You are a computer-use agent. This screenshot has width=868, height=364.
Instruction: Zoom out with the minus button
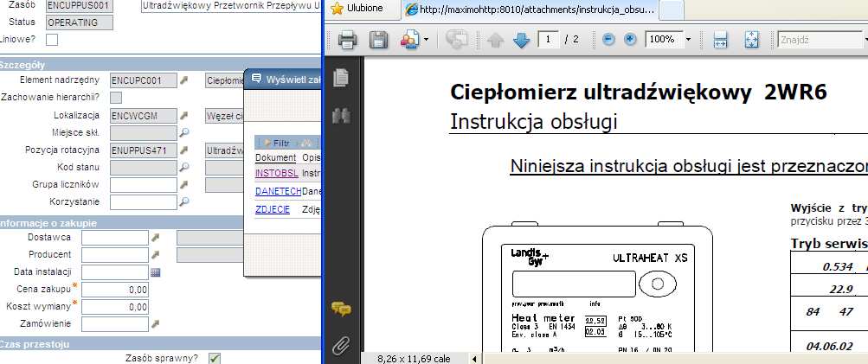608,40
